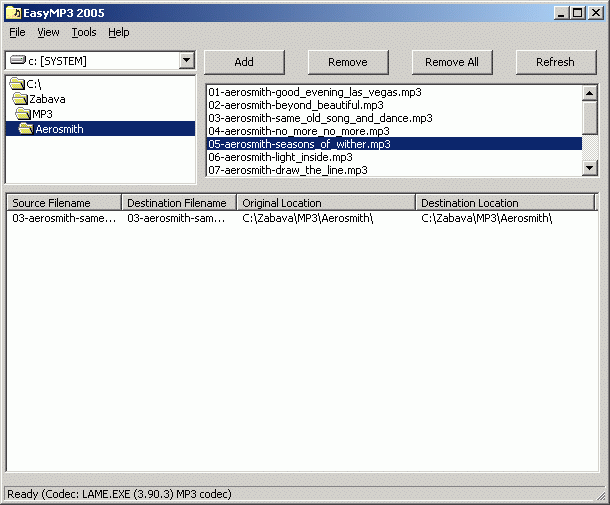This screenshot has width=610, height=505.
Task: Click the Destination Location column header
Action: 505,203
